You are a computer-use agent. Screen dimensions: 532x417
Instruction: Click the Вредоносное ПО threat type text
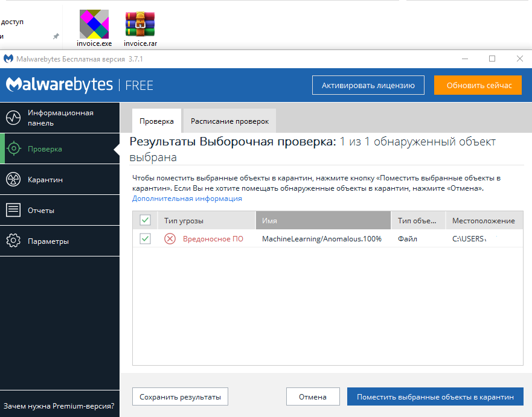point(213,238)
